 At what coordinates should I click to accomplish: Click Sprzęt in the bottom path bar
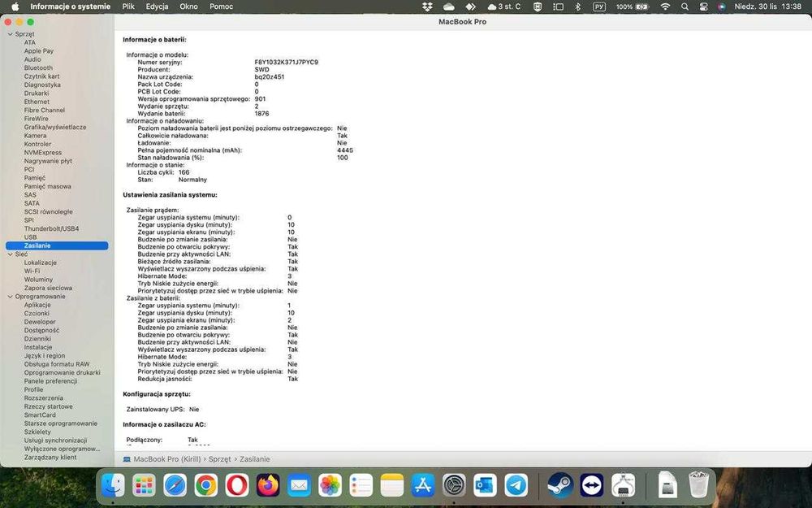[x=219, y=459]
